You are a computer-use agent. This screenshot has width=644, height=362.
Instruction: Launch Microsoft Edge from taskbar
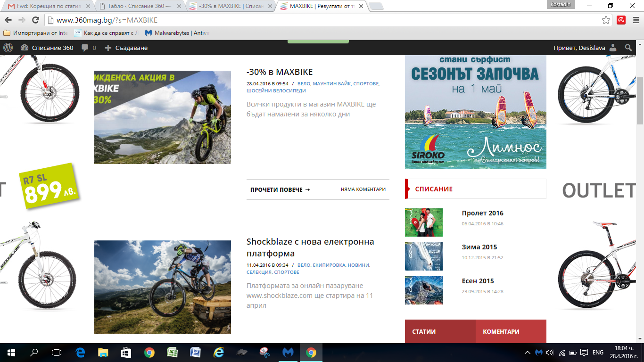[80, 352]
